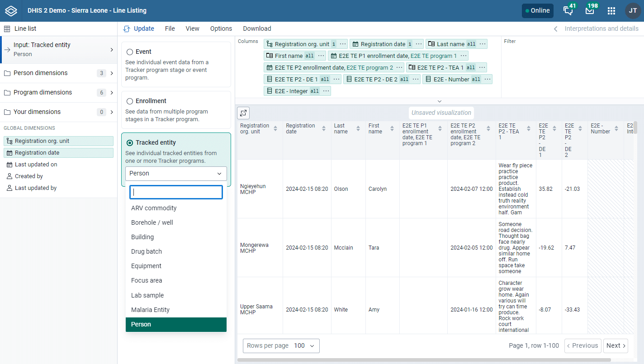Select Registration date global dimension
The image size is (644, 364).
[58, 153]
